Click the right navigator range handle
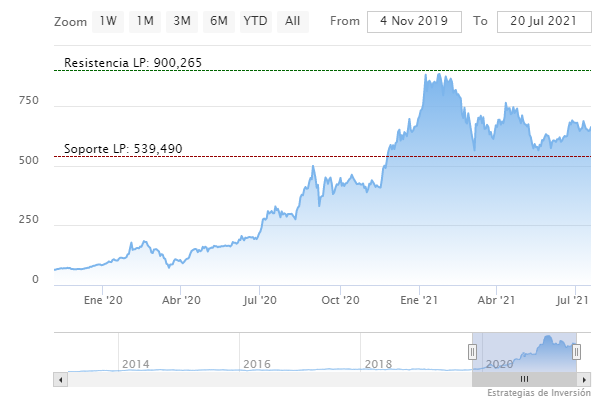 pyautogui.click(x=576, y=351)
